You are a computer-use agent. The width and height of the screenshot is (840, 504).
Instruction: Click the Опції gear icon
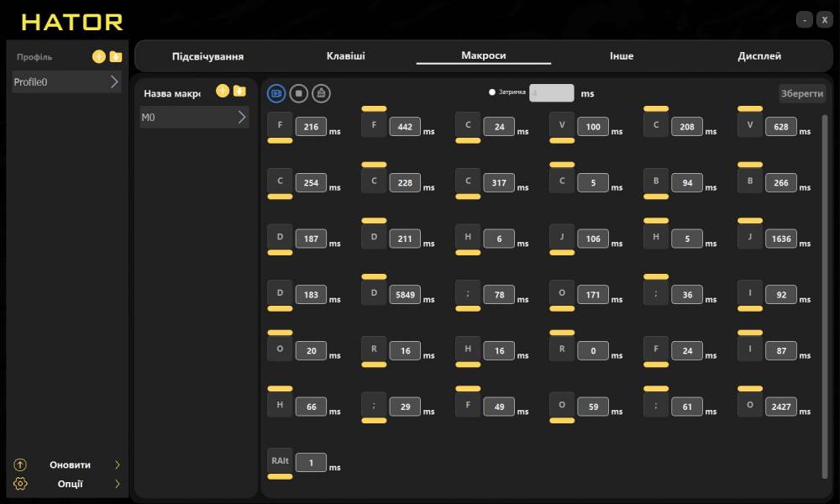21,484
